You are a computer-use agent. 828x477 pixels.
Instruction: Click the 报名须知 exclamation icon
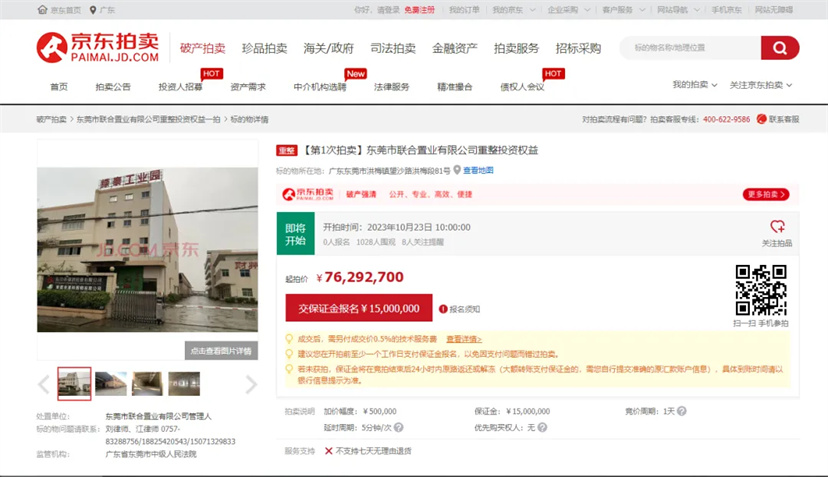click(x=443, y=309)
